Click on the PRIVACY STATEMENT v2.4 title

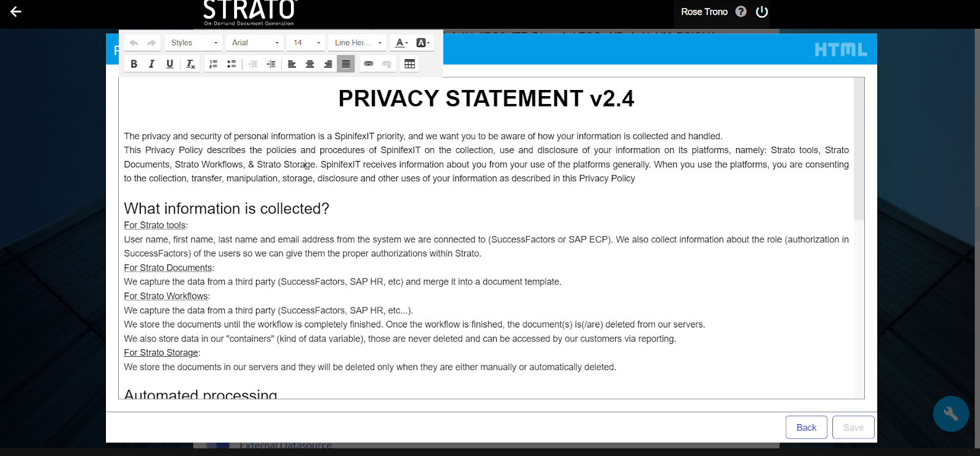pos(486,99)
